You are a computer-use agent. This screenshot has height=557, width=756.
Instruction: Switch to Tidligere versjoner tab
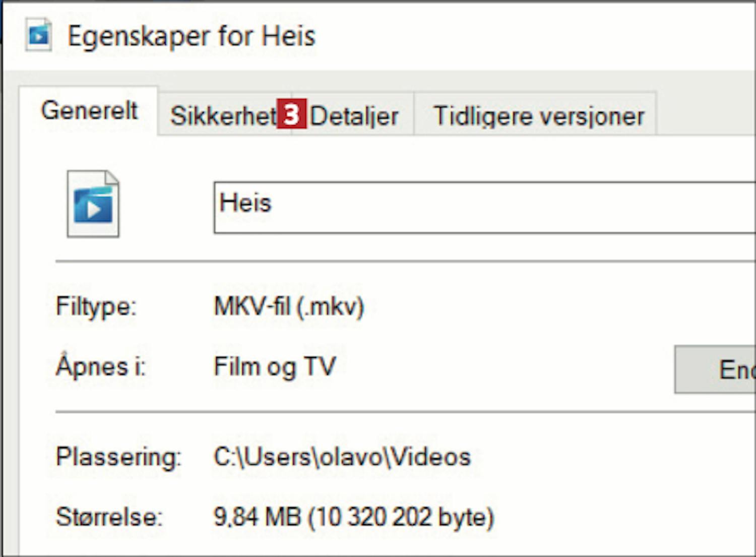point(538,116)
